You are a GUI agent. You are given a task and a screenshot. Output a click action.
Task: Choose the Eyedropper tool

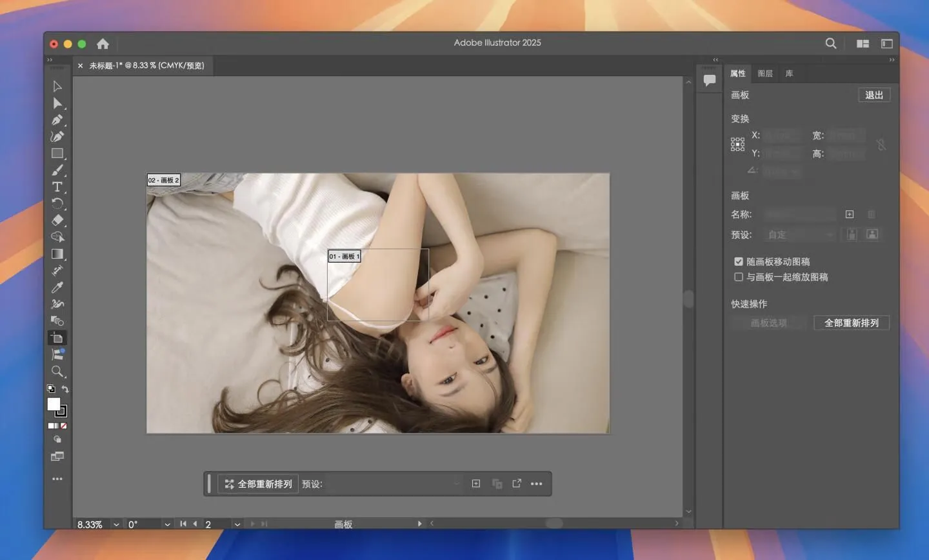(57, 288)
